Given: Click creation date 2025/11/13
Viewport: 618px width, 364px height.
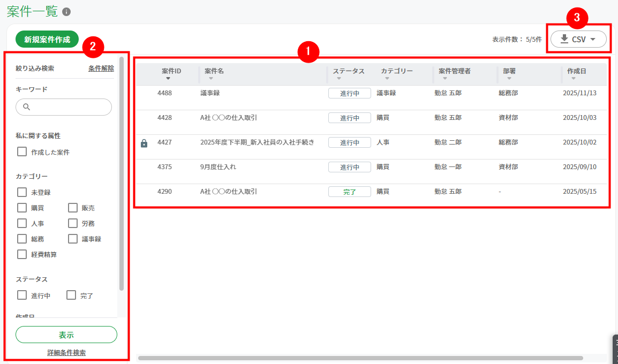Looking at the screenshot, I should tap(579, 93).
